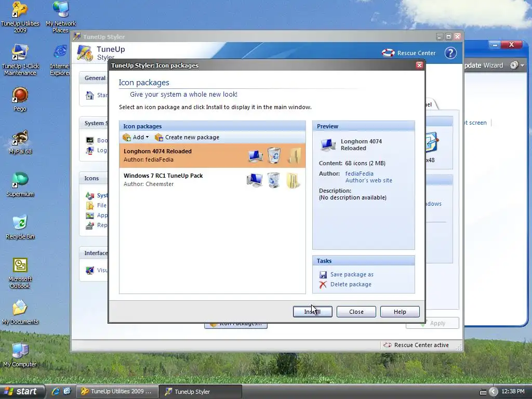532x399 pixels.
Task: Select Repair icon in Styler sidebar
Action: [x=90, y=225]
